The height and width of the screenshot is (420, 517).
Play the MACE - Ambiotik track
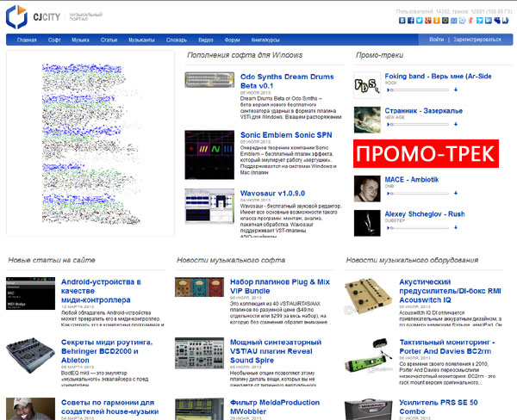[x=389, y=193]
